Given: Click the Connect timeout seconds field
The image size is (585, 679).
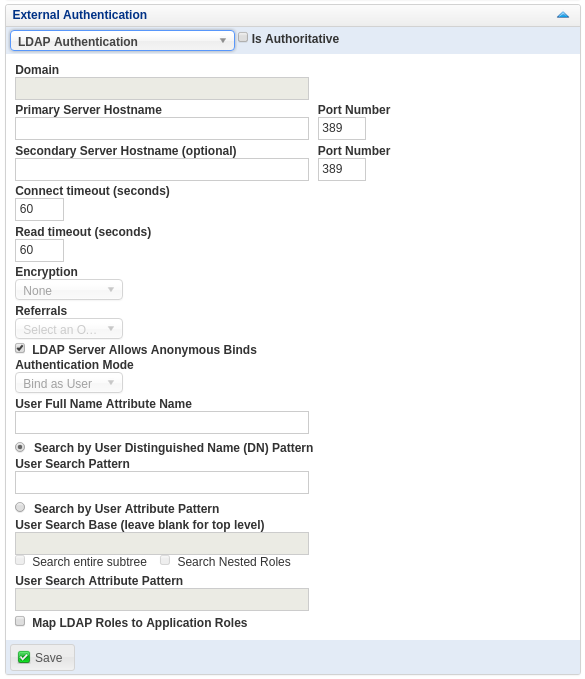Looking at the screenshot, I should click(39, 210).
